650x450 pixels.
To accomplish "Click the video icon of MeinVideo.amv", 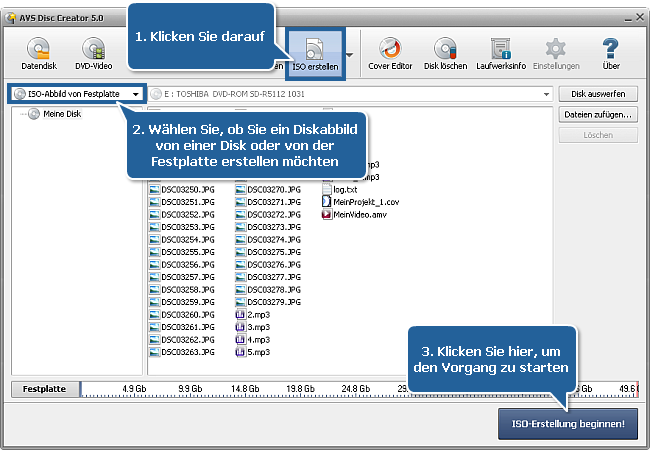I will click(x=327, y=215).
